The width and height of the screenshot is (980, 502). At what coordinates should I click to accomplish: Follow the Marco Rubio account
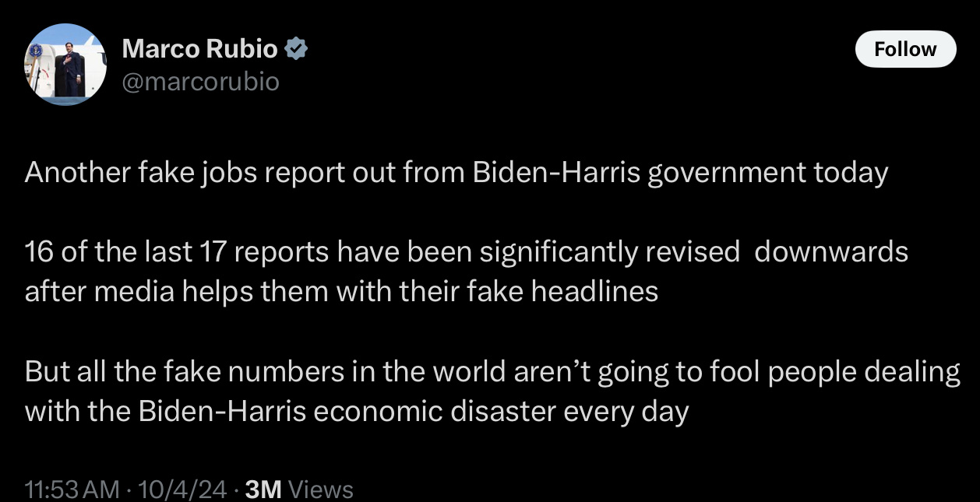[x=905, y=49]
